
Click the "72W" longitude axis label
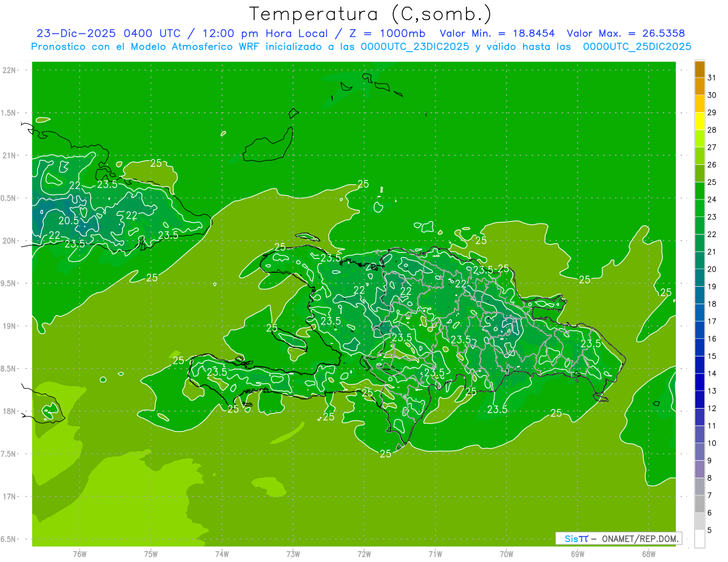tap(364, 554)
